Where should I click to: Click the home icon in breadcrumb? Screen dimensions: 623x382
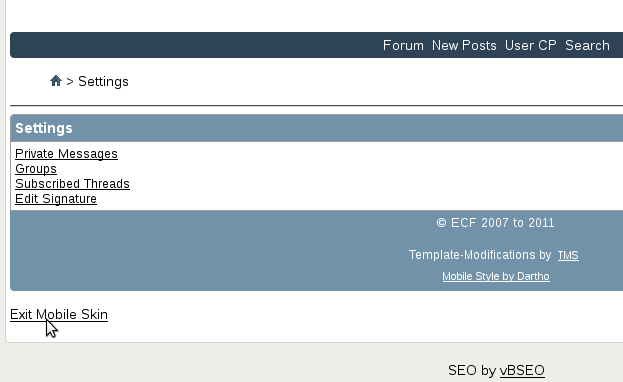point(56,81)
